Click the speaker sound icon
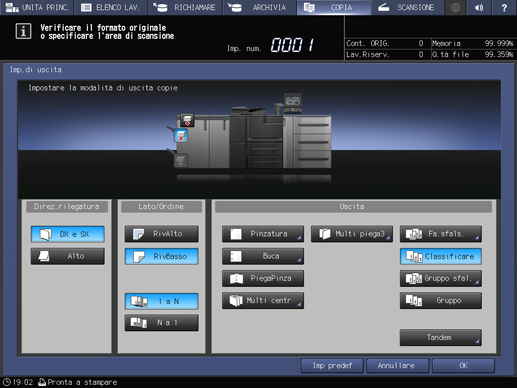 click(479, 7)
